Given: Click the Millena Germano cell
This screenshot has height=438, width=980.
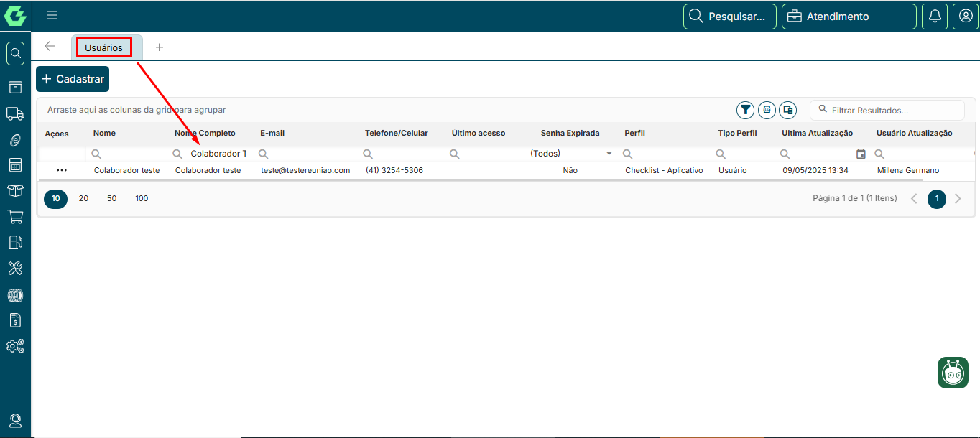Looking at the screenshot, I should pyautogui.click(x=908, y=170).
